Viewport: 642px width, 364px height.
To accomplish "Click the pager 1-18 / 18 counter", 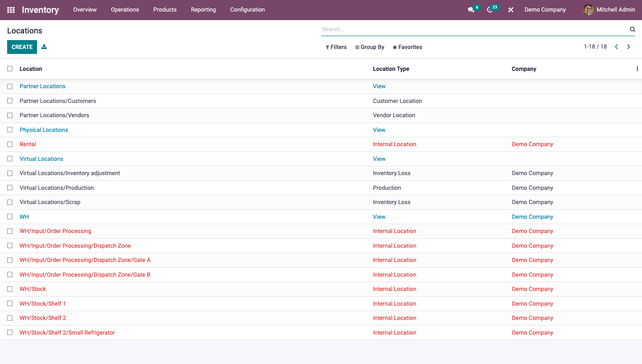I will (x=595, y=47).
